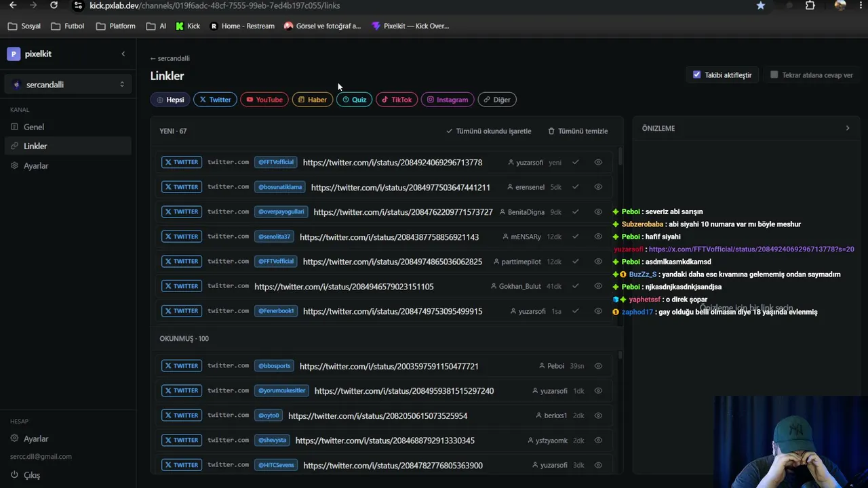Open the browser extensions puzzle icon
Screen dimensions: 868x488
click(x=810, y=5)
